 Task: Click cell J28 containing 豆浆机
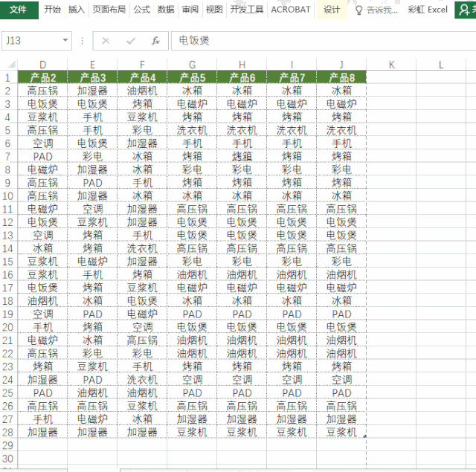(341, 433)
